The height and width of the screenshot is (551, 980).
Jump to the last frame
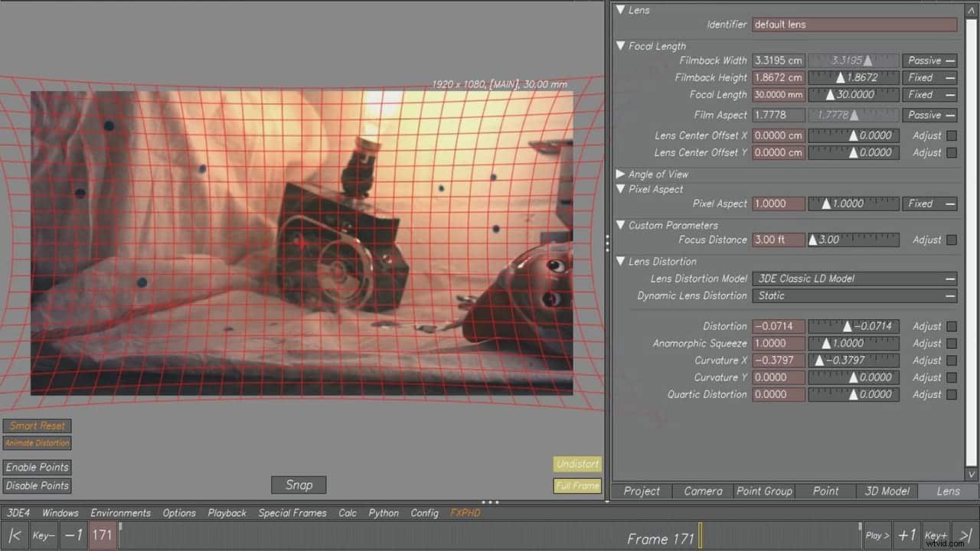tap(964, 535)
